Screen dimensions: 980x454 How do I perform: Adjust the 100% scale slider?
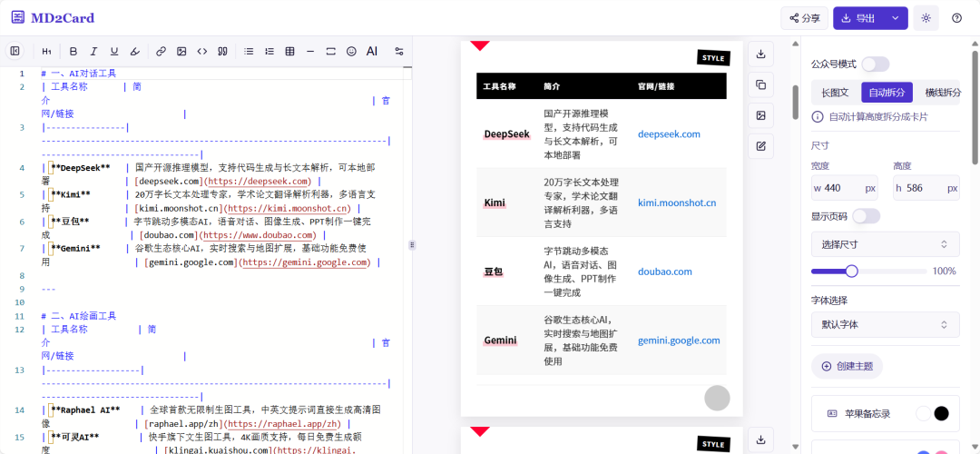click(x=851, y=271)
